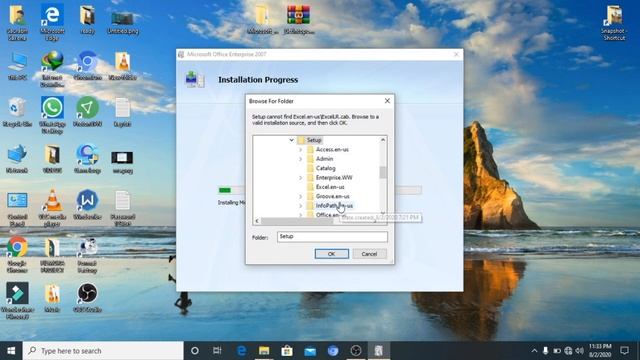Open OBS Studio from taskbar
640x360 pixels.
[356, 351]
